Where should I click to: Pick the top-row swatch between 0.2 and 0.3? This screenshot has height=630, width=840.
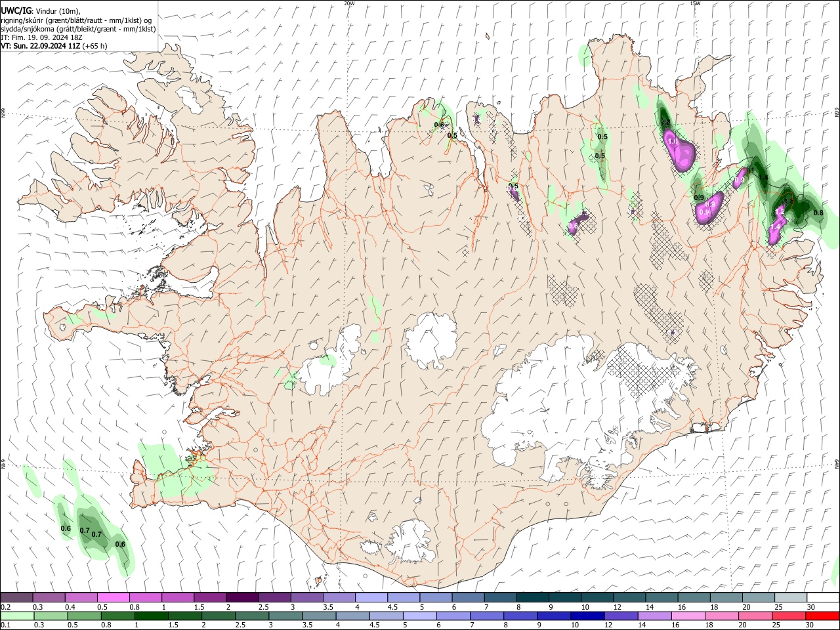point(17,597)
